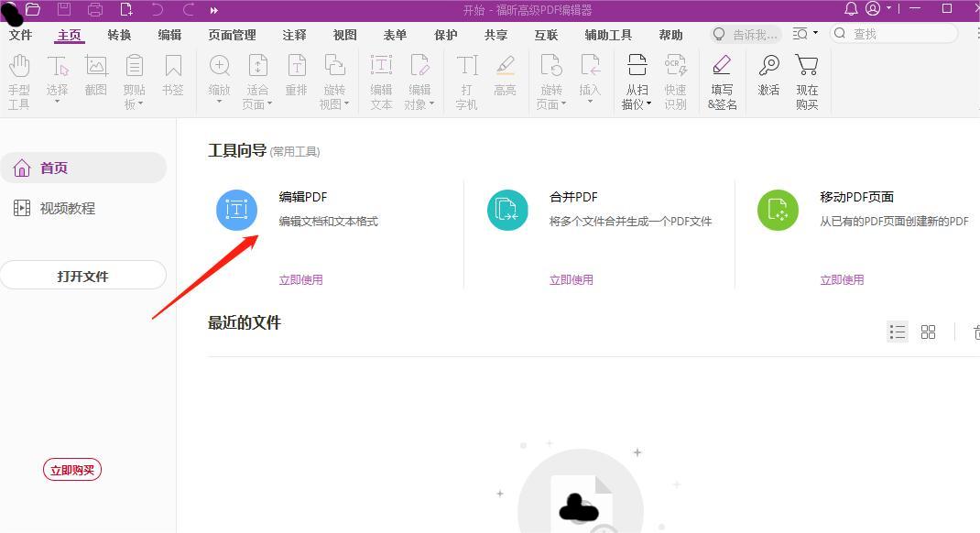Switch to the 页面管理 ribbon tab
The height and width of the screenshot is (533, 980).
point(232,35)
